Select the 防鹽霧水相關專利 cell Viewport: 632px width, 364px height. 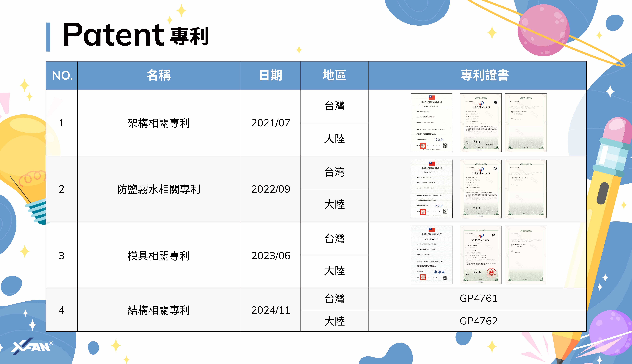159,189
